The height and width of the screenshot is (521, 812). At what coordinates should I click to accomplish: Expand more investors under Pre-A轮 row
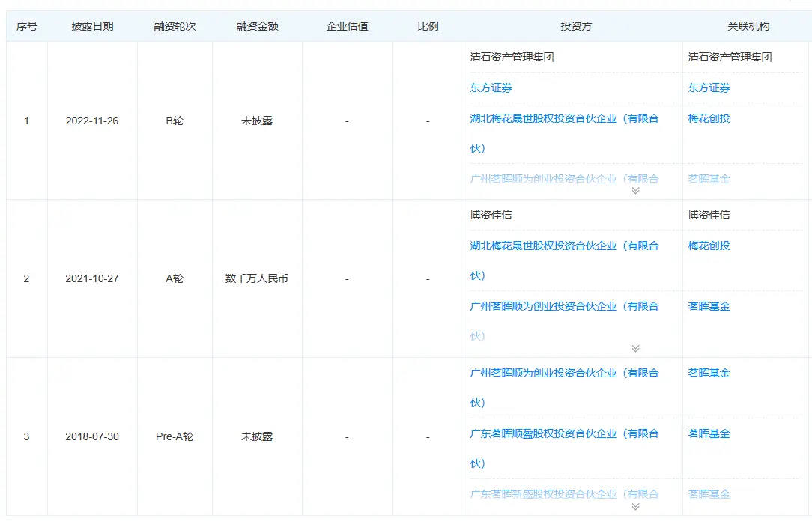[x=635, y=506]
